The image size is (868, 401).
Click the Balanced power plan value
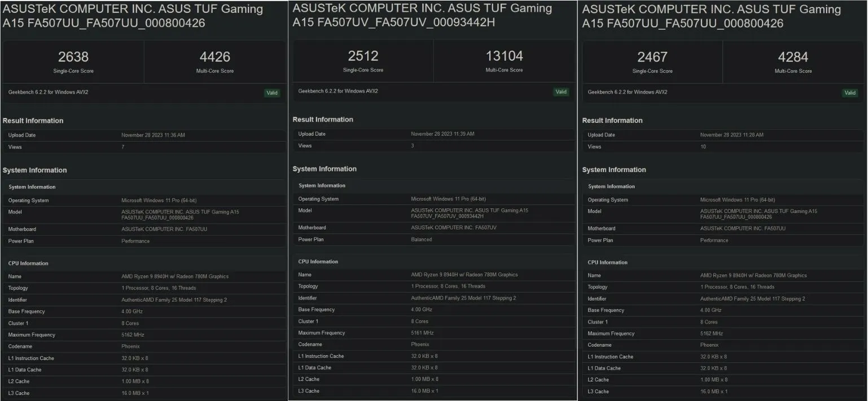[x=421, y=240]
